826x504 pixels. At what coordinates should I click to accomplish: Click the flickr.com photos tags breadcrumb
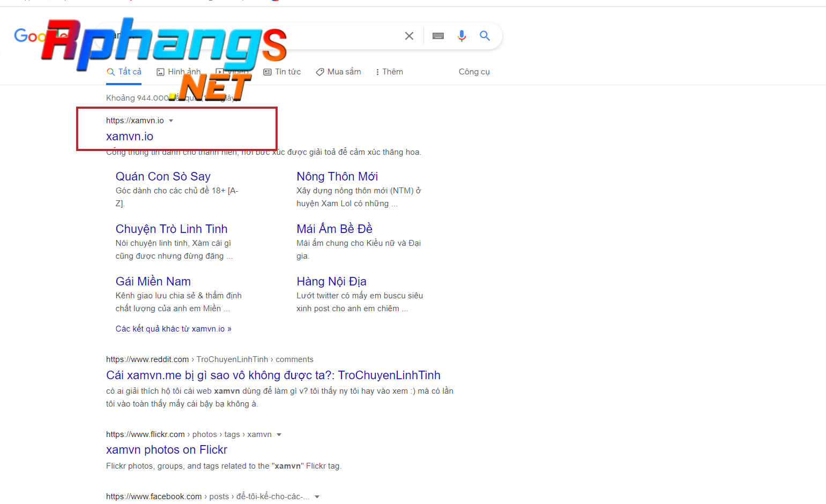pyautogui.click(x=189, y=434)
